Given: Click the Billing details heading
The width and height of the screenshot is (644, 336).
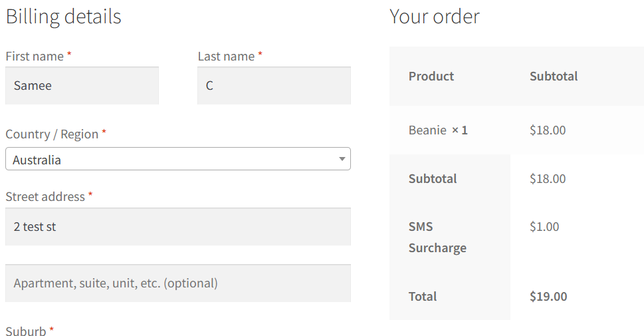Looking at the screenshot, I should coord(64,17).
